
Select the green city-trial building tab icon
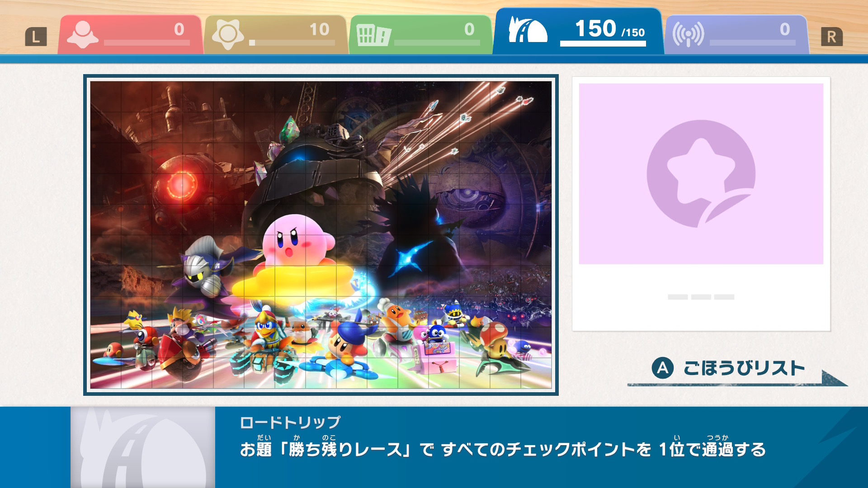click(x=373, y=35)
